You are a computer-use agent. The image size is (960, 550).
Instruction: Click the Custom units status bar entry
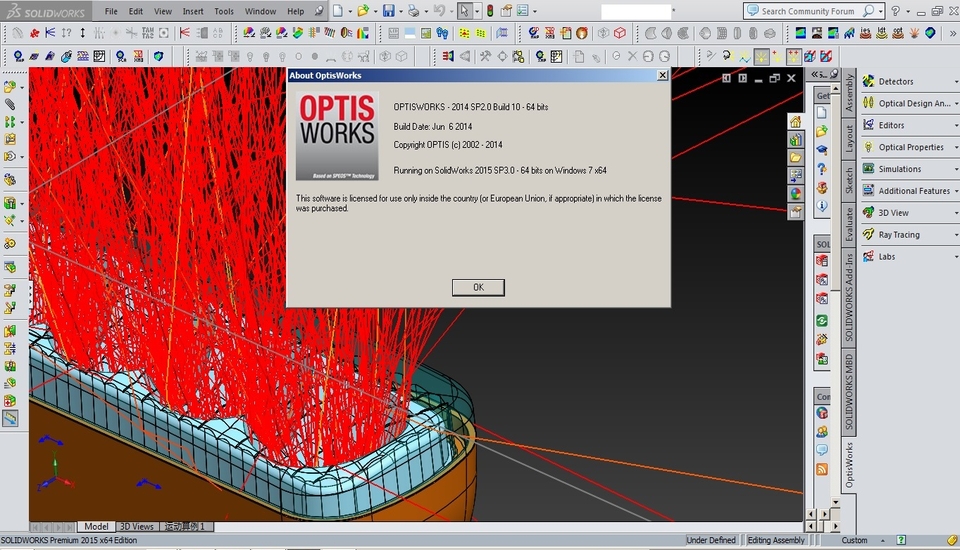click(x=854, y=540)
